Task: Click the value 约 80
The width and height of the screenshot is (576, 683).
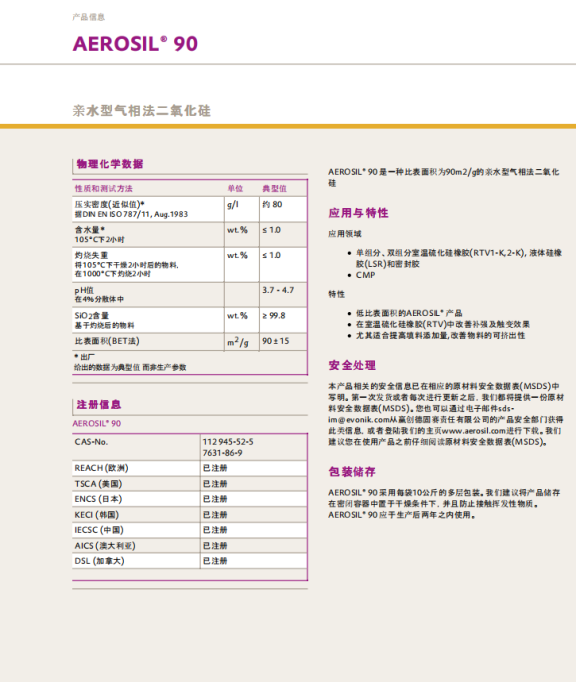Action: 272,204
